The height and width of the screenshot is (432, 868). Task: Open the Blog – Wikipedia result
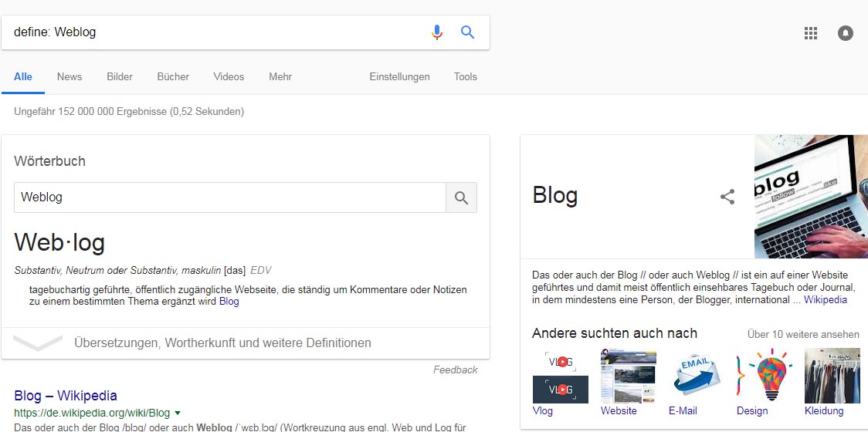66,396
